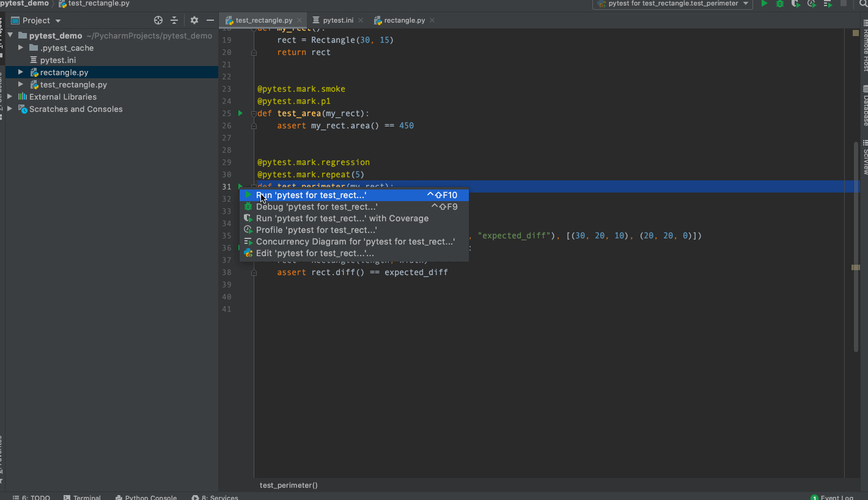Open the run configuration dropdown
The width and height of the screenshot is (868, 500).
click(x=673, y=4)
